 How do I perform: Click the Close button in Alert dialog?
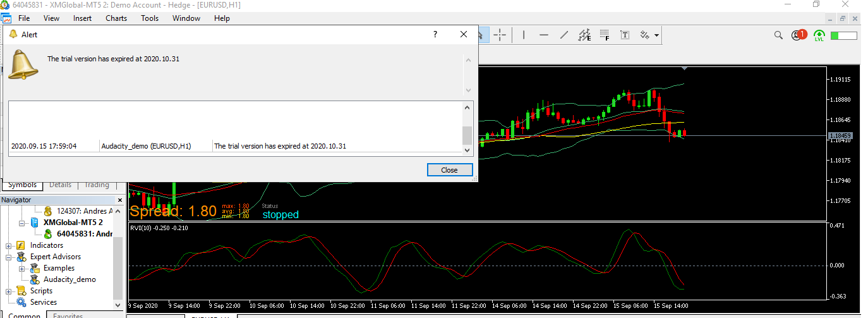pyautogui.click(x=449, y=169)
